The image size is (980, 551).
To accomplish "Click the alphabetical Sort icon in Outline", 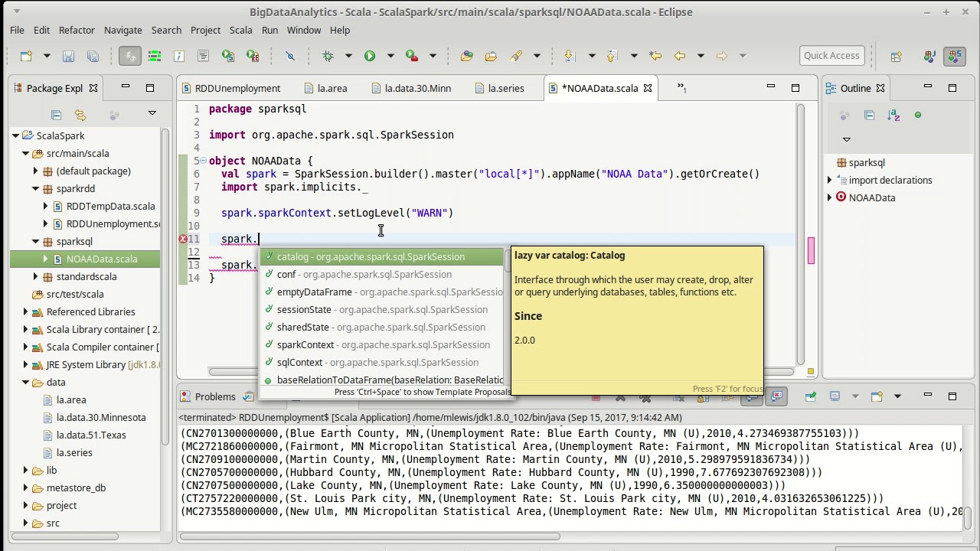I will [x=893, y=115].
